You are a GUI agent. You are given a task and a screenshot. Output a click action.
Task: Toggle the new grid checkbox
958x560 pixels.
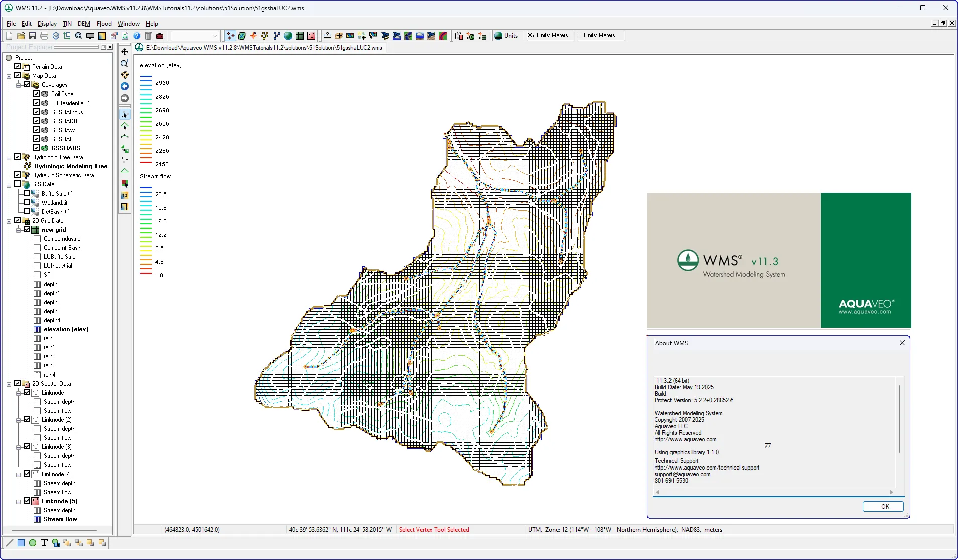pyautogui.click(x=27, y=229)
